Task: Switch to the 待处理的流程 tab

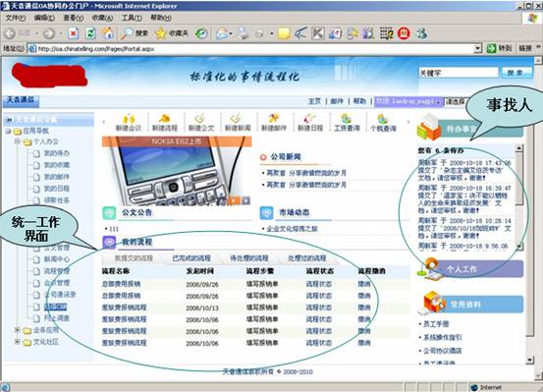Action: pos(249,258)
